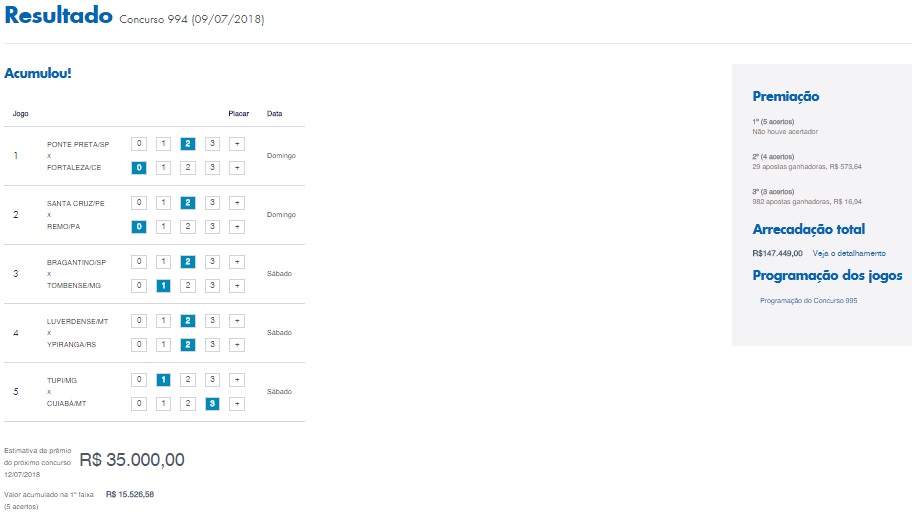Click the plus box for Ponte Preta/SP
The width and height of the screenshot is (912, 528).
coord(237,144)
